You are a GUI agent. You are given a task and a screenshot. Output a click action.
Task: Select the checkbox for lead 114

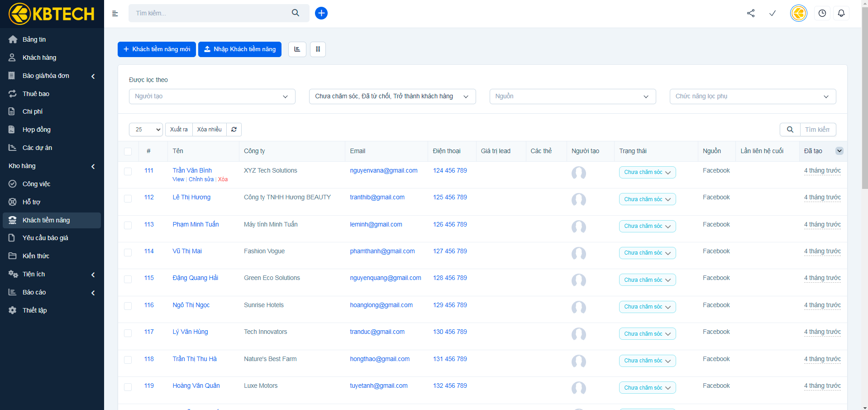coord(128,252)
